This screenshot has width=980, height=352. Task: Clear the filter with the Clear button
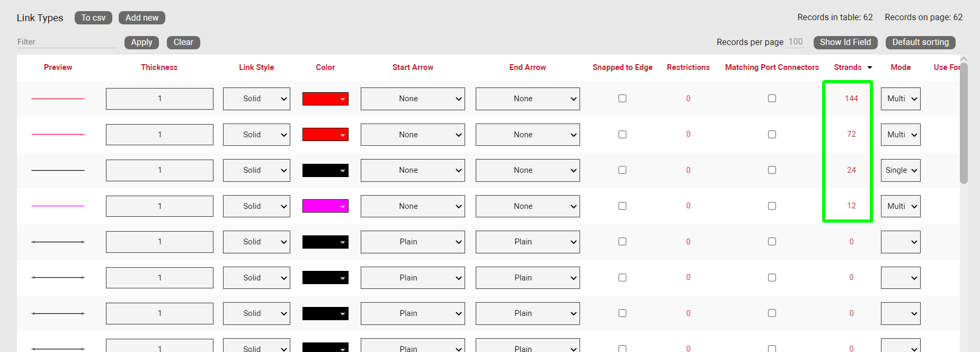tap(183, 42)
